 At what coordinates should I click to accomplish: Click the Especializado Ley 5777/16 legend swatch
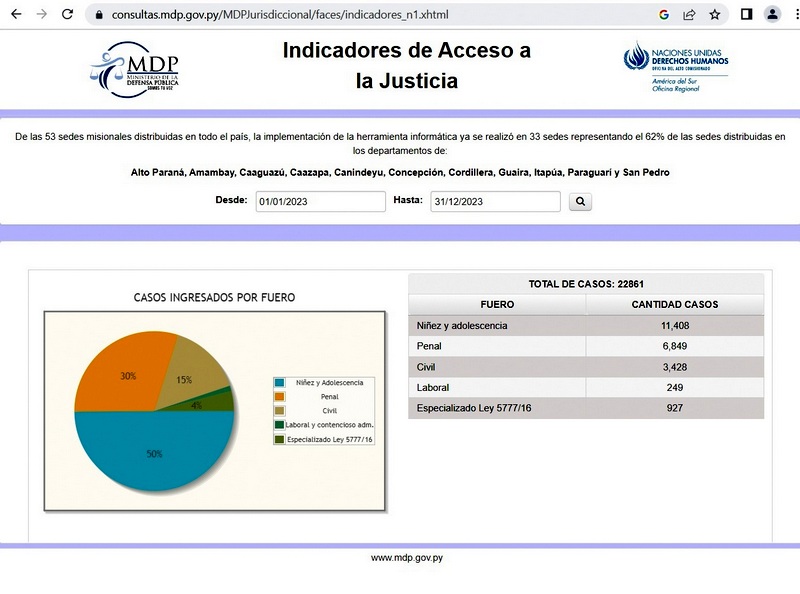[x=279, y=439]
